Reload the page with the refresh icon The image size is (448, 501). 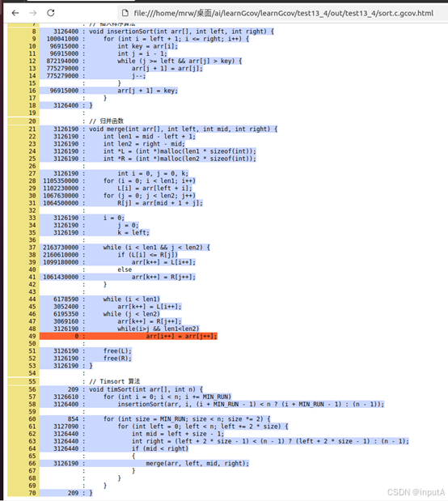(51, 13)
